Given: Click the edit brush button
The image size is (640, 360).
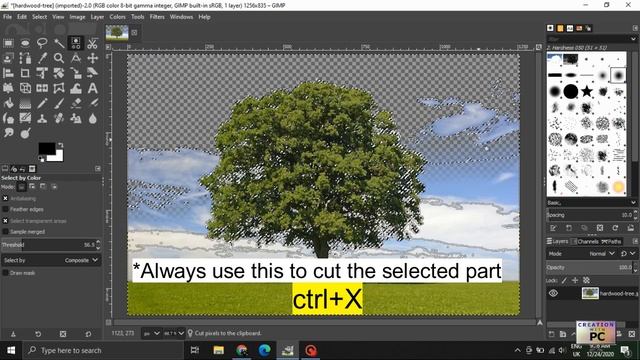Looking at the screenshot, I should tap(553, 228).
